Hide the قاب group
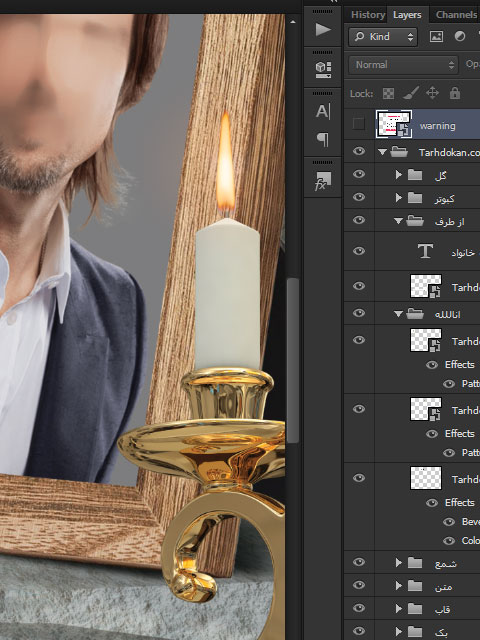The height and width of the screenshot is (640, 480). pyautogui.click(x=359, y=608)
